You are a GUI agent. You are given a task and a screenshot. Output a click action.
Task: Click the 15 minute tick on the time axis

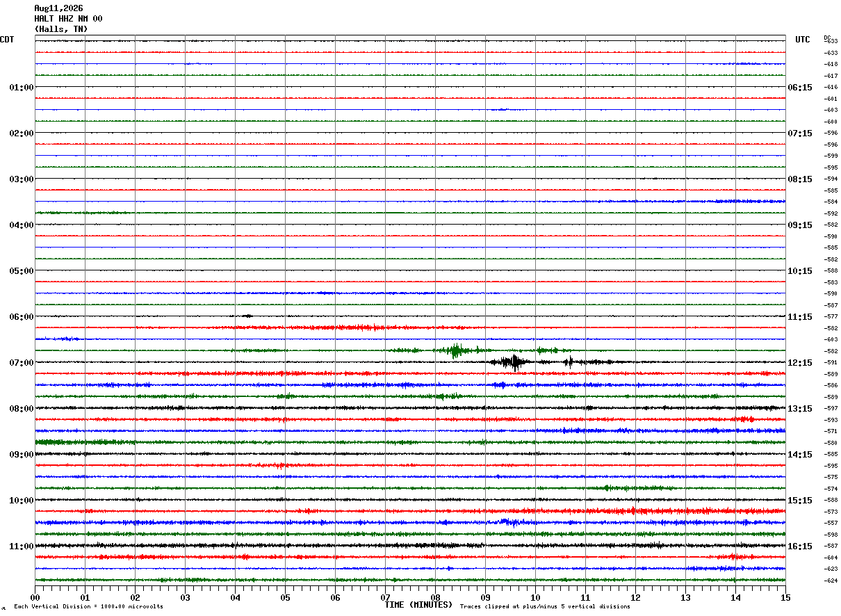(785, 597)
